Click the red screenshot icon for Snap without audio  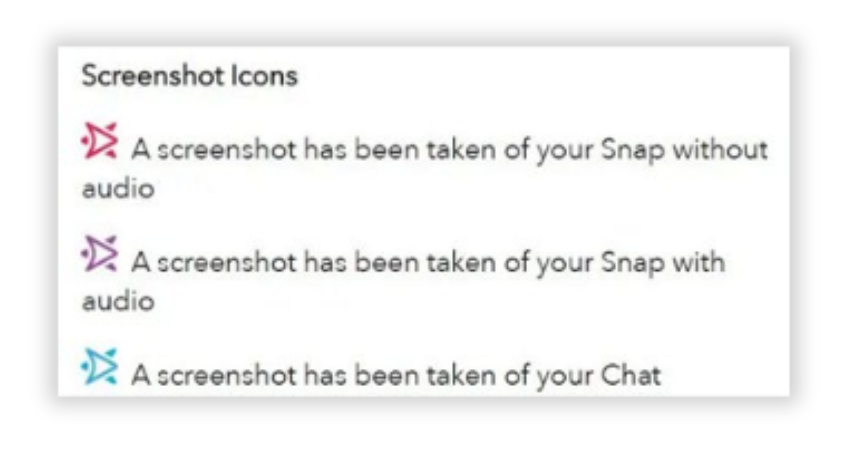100,142
